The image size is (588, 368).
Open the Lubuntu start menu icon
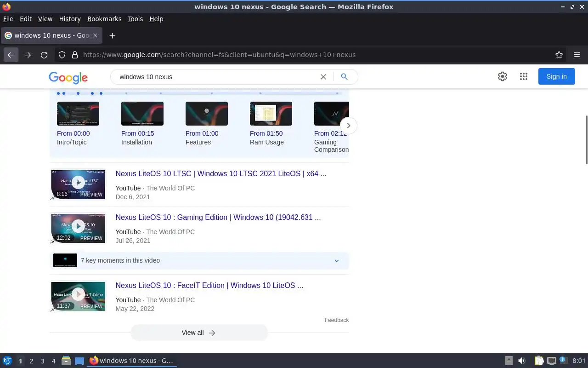(7, 361)
